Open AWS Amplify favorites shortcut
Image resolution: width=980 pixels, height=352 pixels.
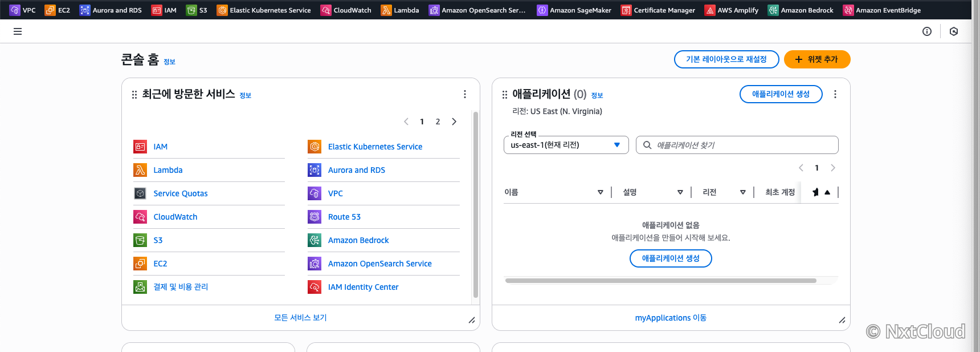[732, 10]
